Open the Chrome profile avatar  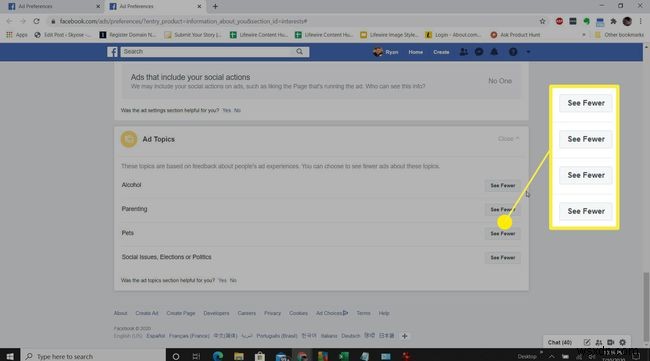click(627, 21)
